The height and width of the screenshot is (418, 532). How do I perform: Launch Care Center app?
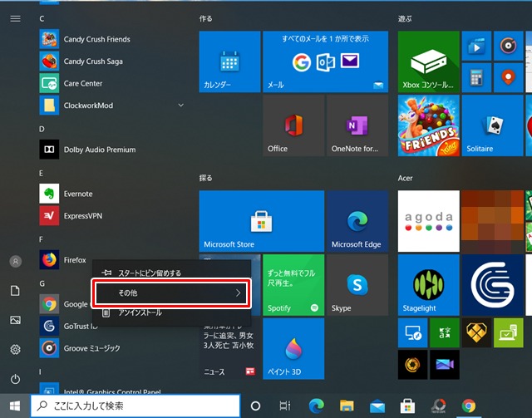coord(112,83)
